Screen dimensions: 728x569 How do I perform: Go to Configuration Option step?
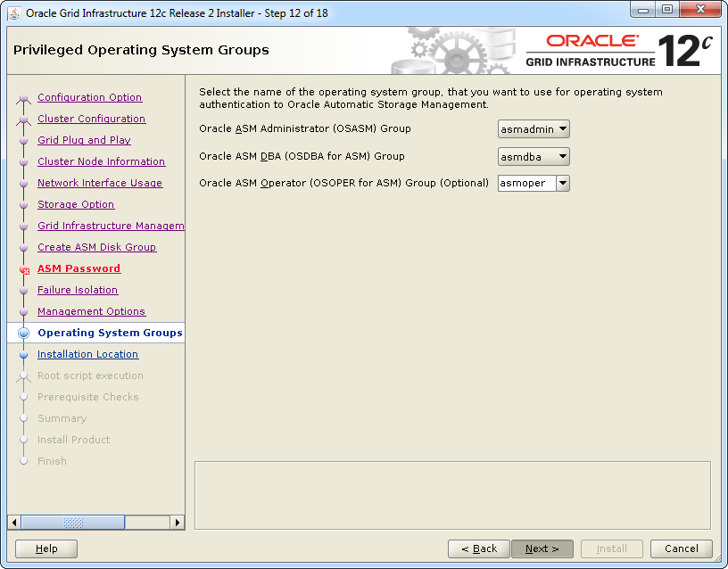pos(89,97)
